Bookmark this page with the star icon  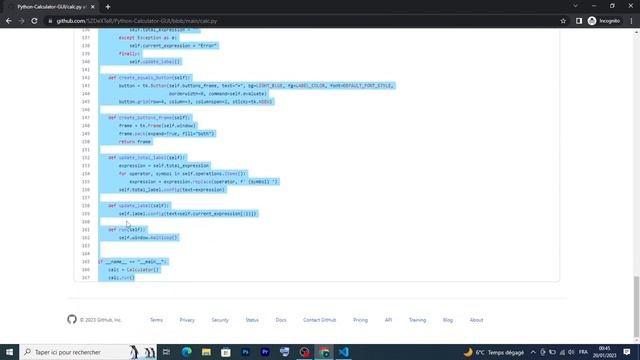563,21
